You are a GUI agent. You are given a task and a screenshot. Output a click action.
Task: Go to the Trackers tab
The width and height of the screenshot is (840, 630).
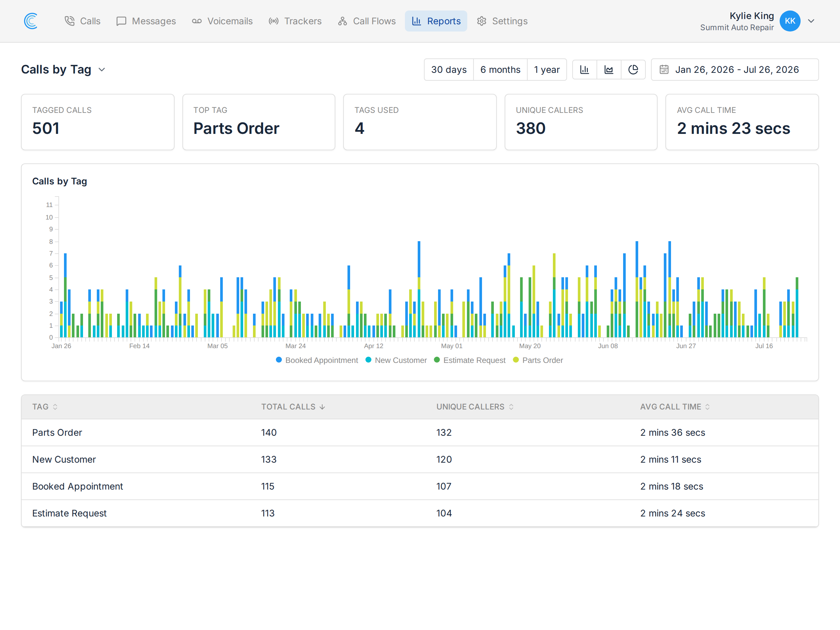point(295,21)
